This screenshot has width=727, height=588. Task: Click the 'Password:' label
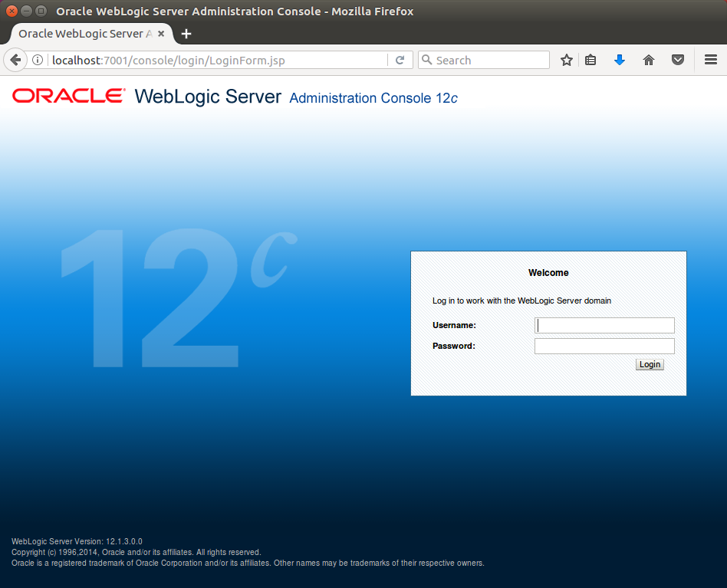(x=454, y=346)
